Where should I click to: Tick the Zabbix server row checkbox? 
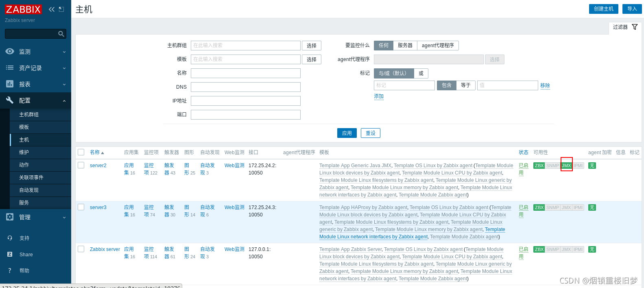(81, 249)
